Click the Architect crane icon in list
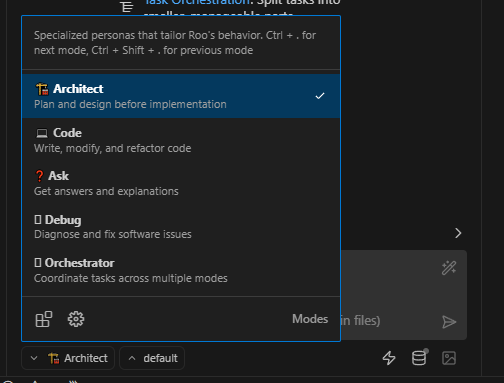 pyautogui.click(x=42, y=89)
